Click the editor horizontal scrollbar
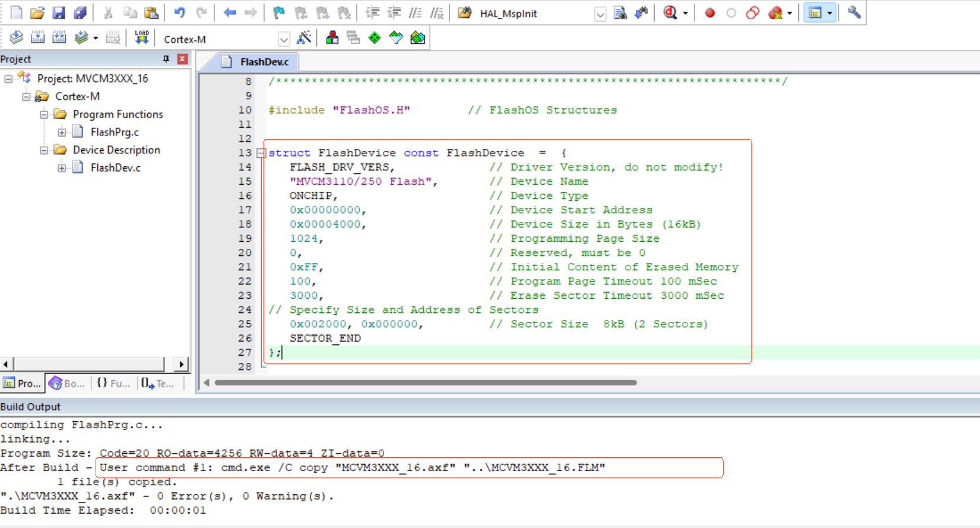The height and width of the screenshot is (528, 980). coord(425,383)
